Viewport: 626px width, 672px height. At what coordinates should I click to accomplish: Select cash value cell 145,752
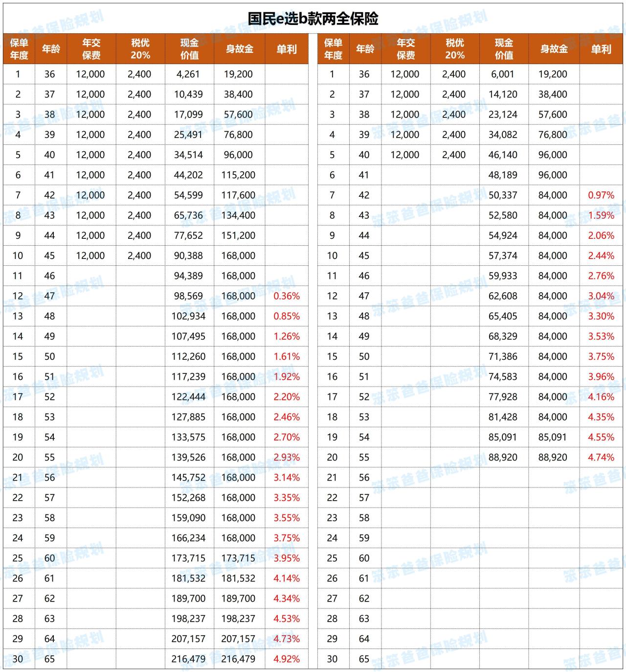click(188, 477)
